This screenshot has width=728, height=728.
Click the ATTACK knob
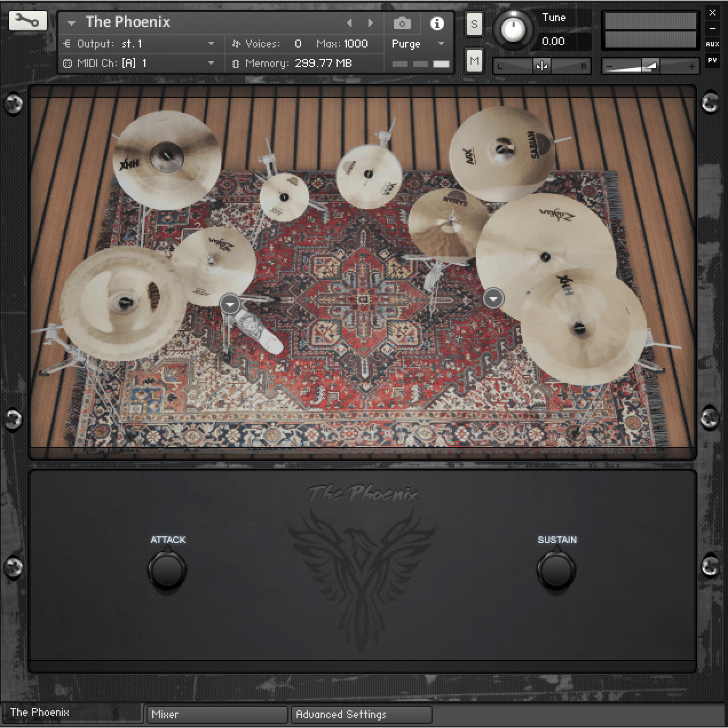(x=167, y=570)
